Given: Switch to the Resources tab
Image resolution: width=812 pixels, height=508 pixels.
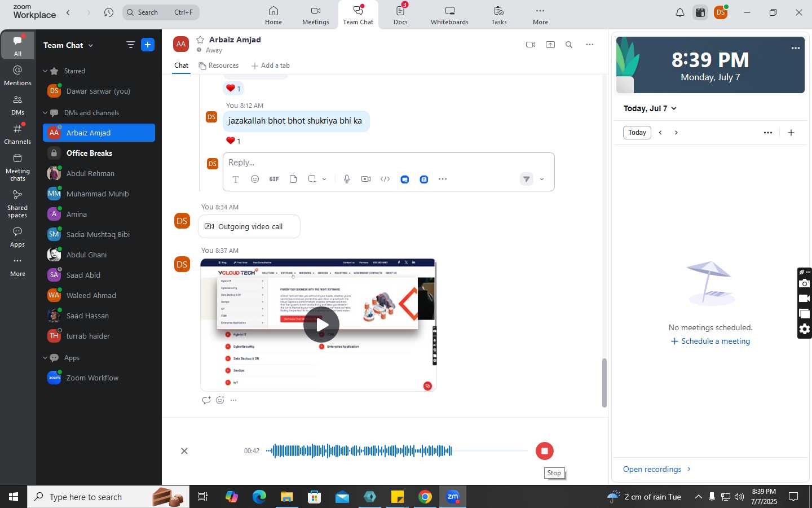Looking at the screenshot, I should [x=218, y=65].
